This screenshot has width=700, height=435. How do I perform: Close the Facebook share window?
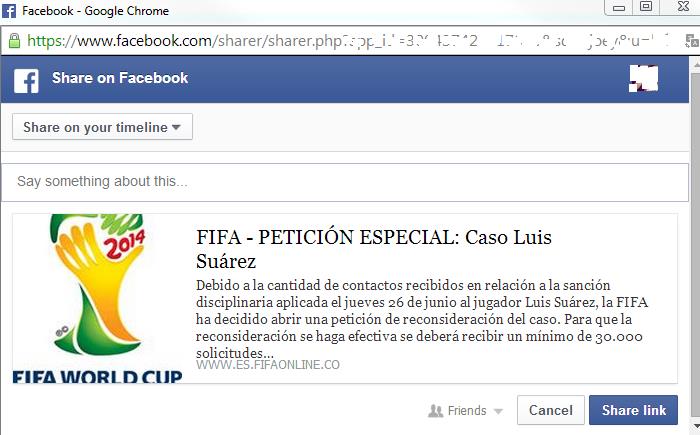pos(683,6)
